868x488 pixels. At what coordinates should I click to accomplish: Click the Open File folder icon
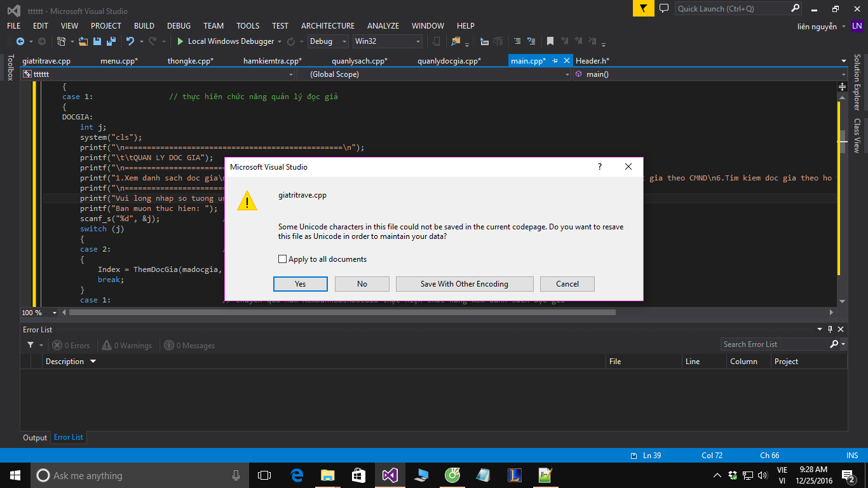click(83, 41)
